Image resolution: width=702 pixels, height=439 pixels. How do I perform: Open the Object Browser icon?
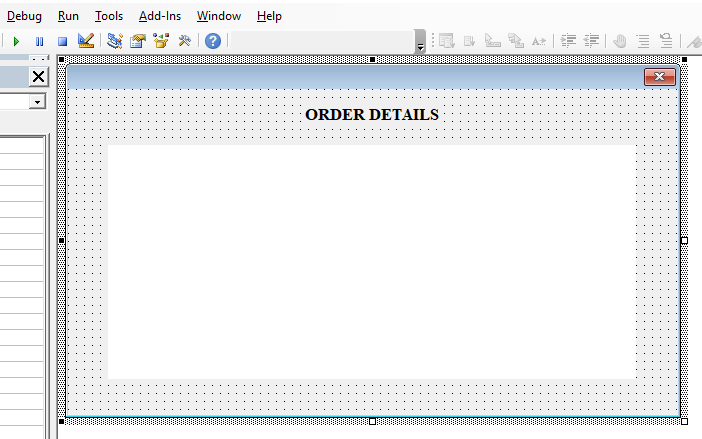pos(161,41)
